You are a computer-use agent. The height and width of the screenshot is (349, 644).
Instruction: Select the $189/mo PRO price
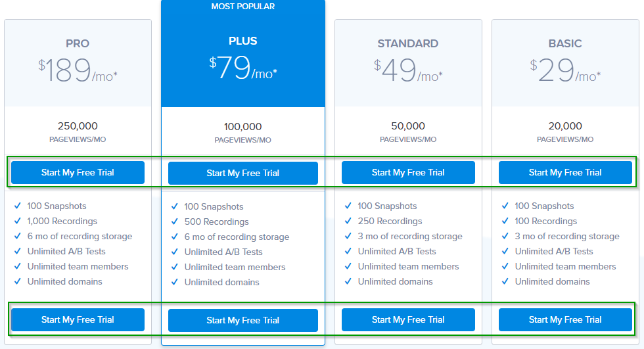[x=78, y=71]
